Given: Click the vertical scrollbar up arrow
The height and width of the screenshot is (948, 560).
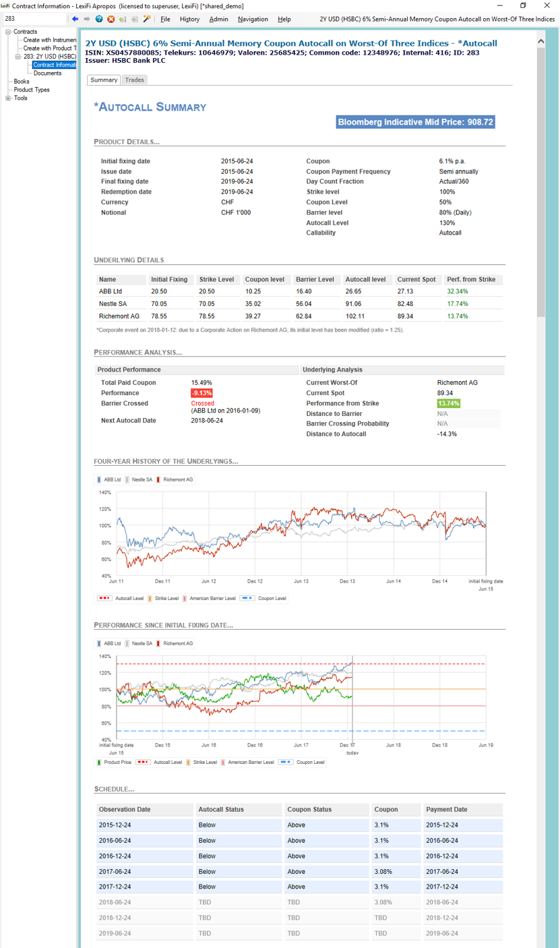Looking at the screenshot, I should [541, 42].
